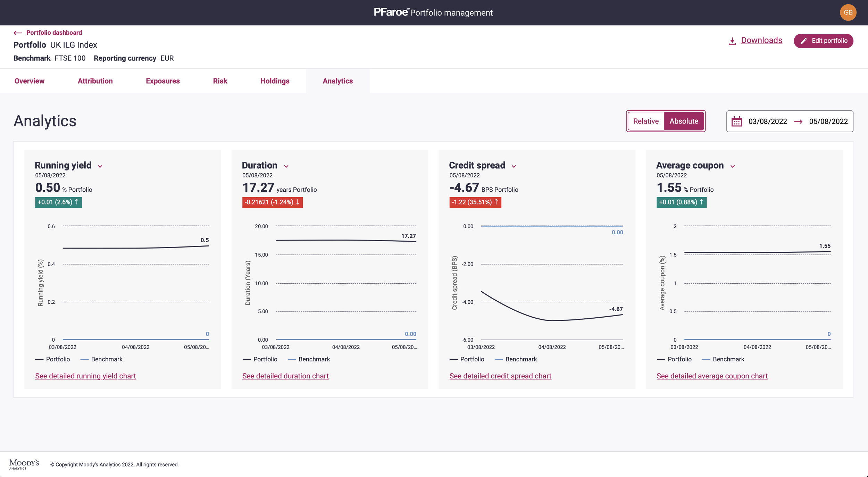Image resolution: width=868 pixels, height=477 pixels.
Task: Set the end date 05/08/2022
Action: 828,122
